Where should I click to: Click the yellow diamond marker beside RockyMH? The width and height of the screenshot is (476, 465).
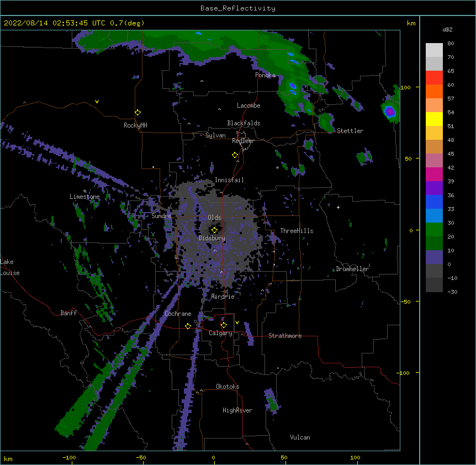click(138, 113)
